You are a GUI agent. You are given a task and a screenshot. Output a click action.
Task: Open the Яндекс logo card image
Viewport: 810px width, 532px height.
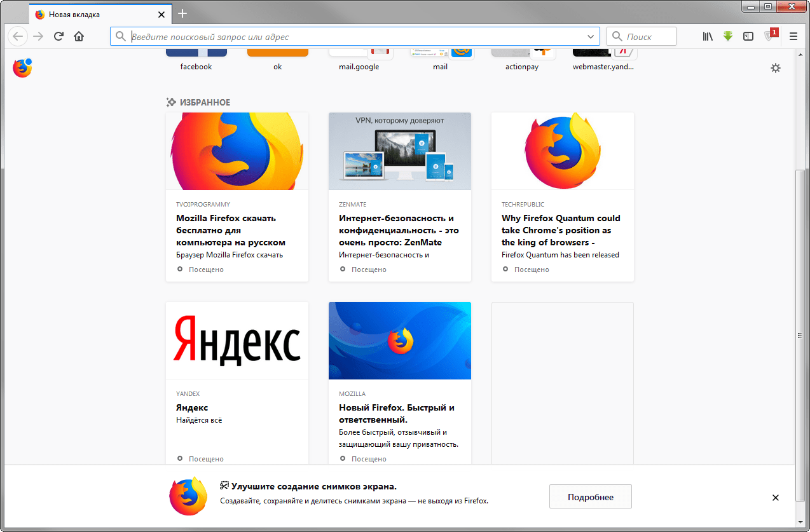(x=237, y=341)
